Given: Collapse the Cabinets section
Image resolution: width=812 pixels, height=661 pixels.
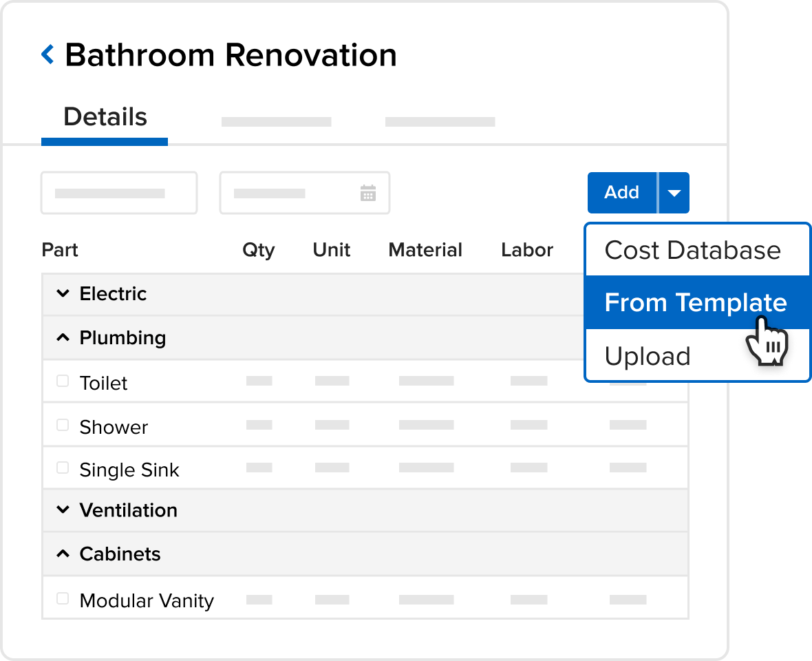Looking at the screenshot, I should 63,554.
